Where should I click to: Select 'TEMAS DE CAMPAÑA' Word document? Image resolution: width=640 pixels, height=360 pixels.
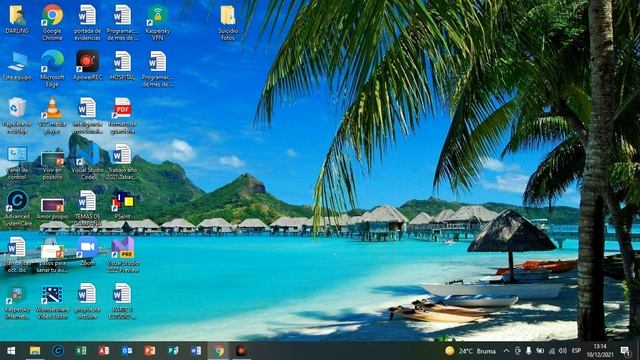87,209
